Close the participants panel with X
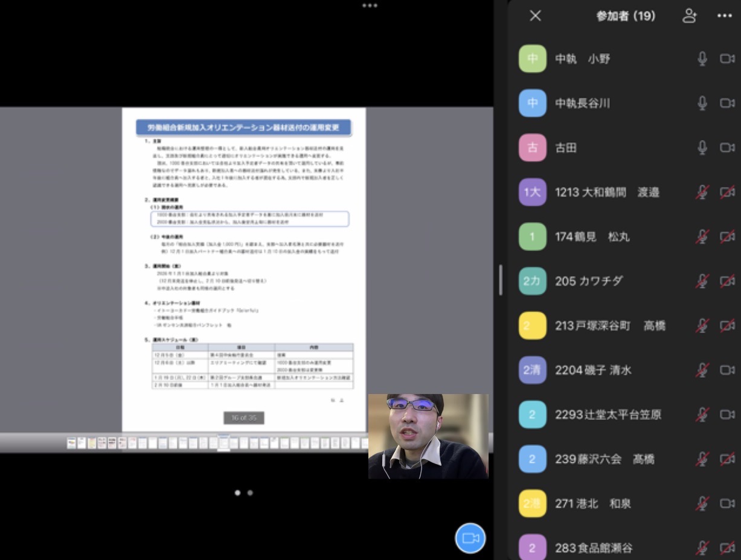 click(535, 16)
